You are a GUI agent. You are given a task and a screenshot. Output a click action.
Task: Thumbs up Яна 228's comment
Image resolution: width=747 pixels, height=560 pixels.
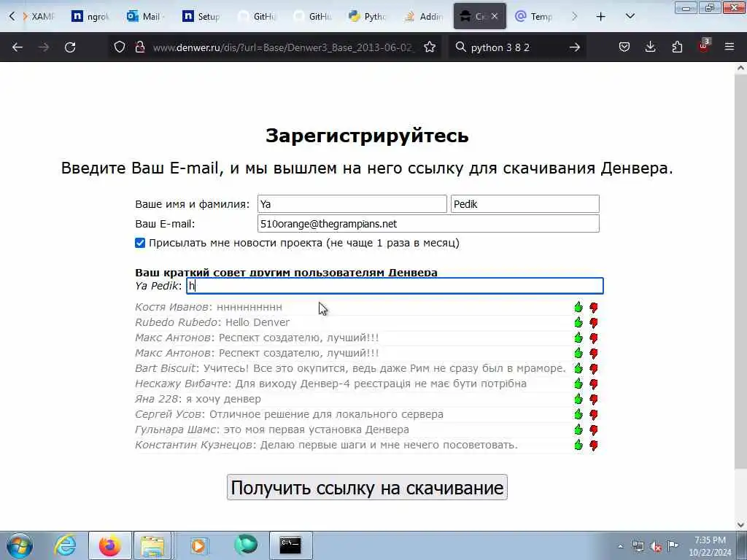pyautogui.click(x=578, y=399)
